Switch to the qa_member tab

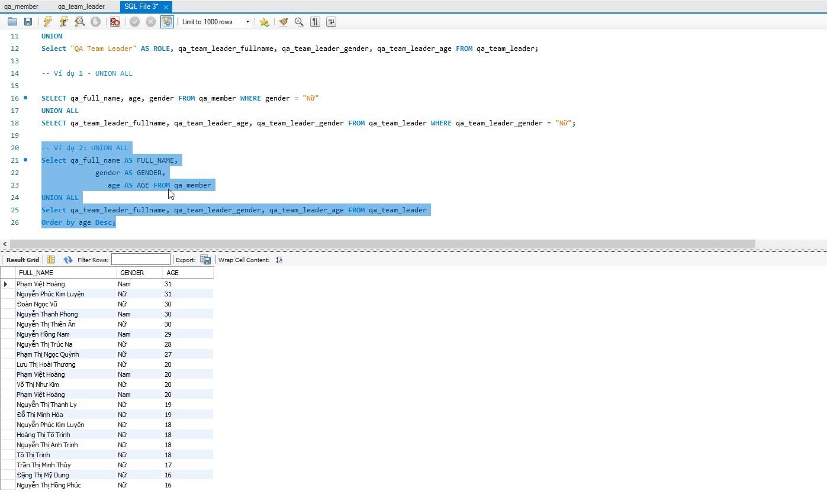(x=21, y=7)
